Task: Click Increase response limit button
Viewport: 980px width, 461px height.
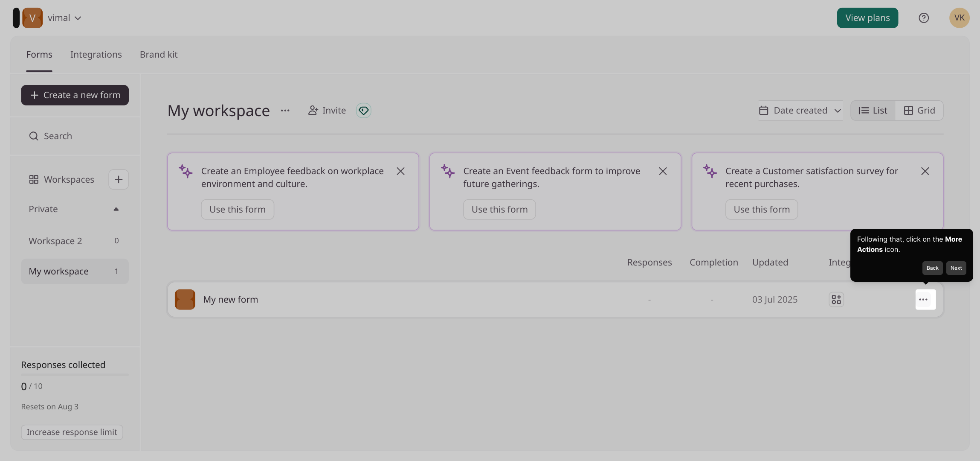Action: [72, 432]
